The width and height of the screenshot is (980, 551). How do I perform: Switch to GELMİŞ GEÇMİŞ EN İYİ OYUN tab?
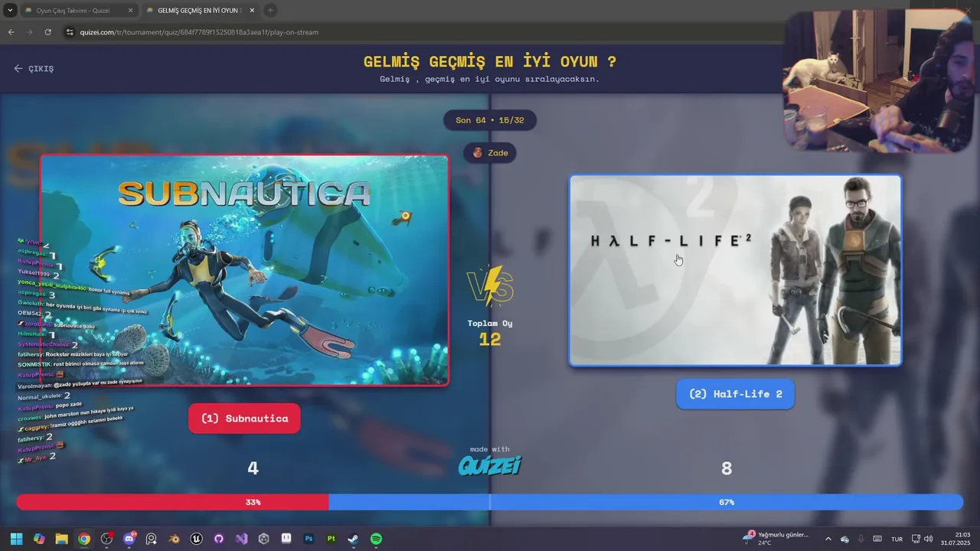click(x=199, y=11)
